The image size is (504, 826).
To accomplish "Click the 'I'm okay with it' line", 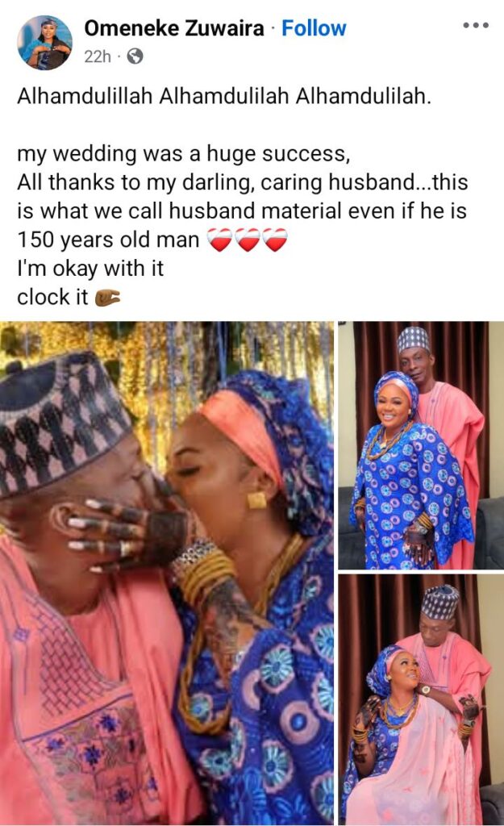I will [90, 269].
